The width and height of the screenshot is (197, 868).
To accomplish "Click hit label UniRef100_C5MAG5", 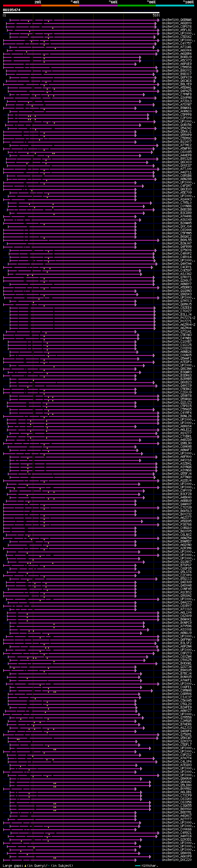I will tap(177, 410).
